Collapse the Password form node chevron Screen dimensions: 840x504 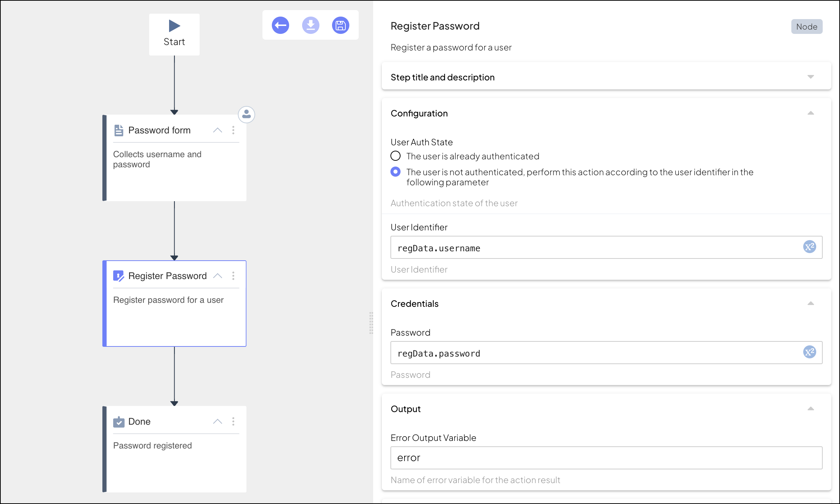[x=217, y=130]
